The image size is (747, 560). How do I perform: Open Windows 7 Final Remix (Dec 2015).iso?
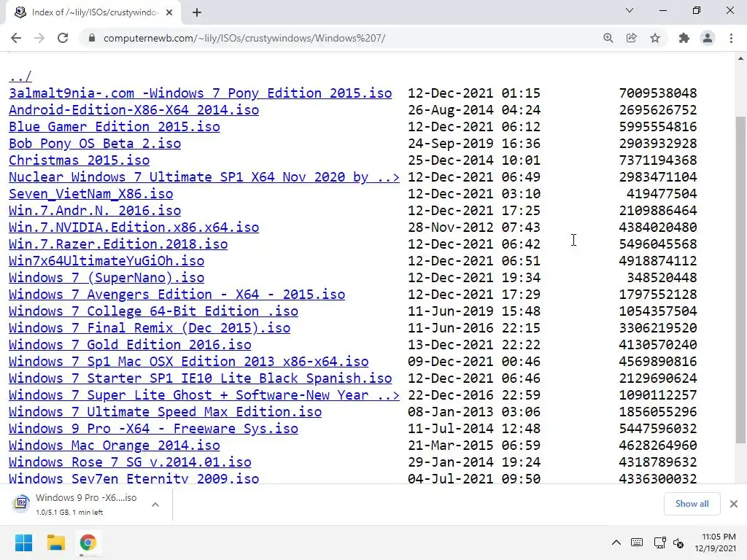tap(150, 327)
